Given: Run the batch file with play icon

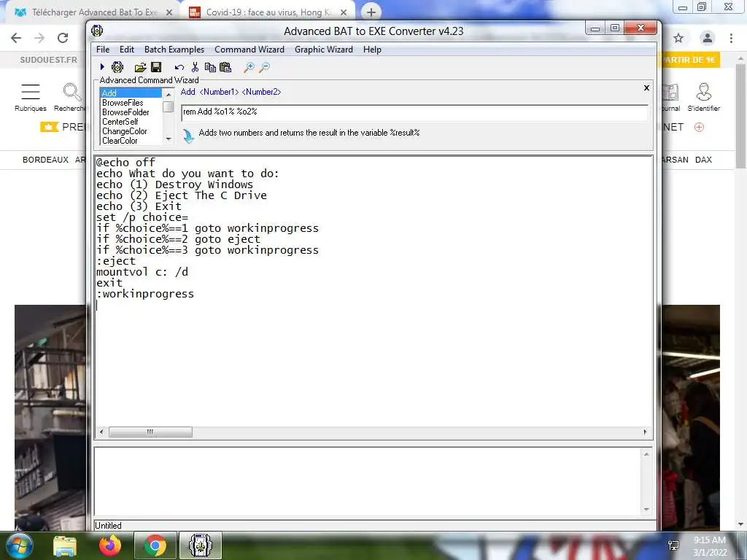Looking at the screenshot, I should [x=102, y=67].
